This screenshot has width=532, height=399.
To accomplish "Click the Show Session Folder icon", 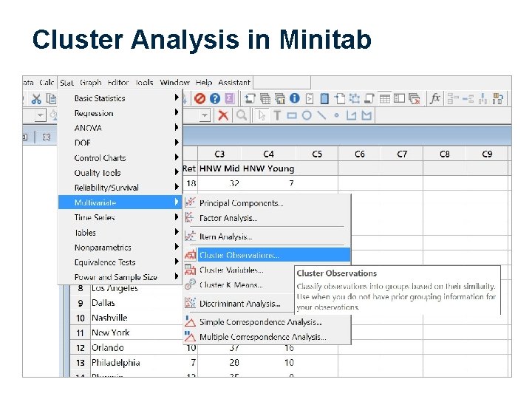I will coord(250,99).
